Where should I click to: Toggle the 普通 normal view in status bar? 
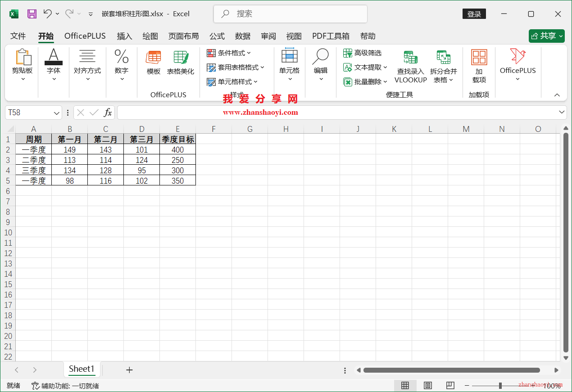405,386
